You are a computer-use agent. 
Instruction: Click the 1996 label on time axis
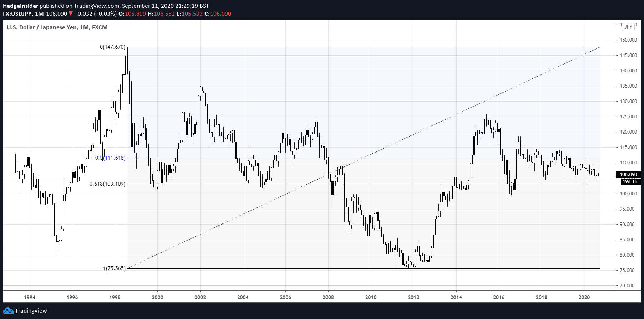pos(72,297)
